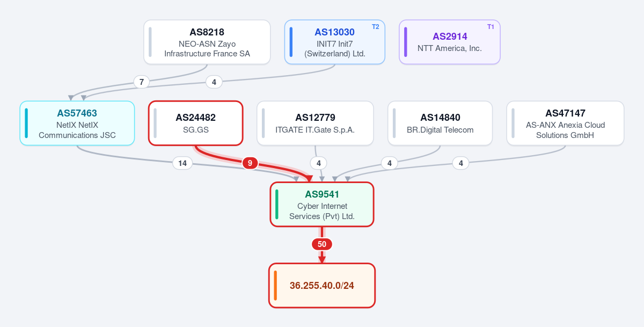Screen dimensions: 644x327
Task: Click the badge 4 below AS12779
Action: tap(319, 163)
